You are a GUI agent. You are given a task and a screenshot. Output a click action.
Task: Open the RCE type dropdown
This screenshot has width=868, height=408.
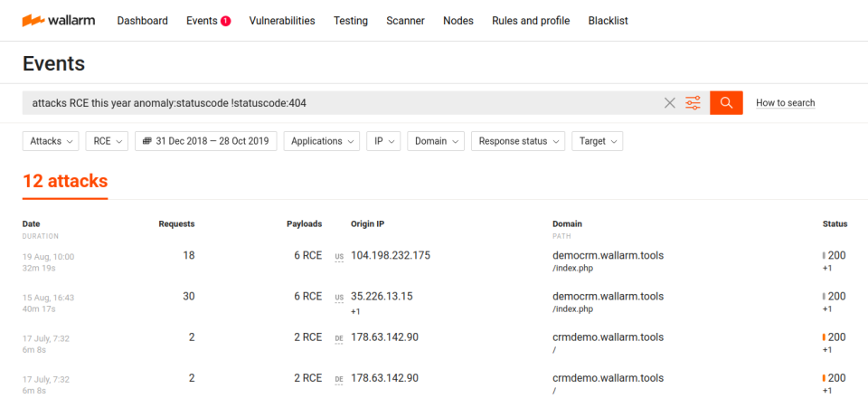click(x=107, y=141)
